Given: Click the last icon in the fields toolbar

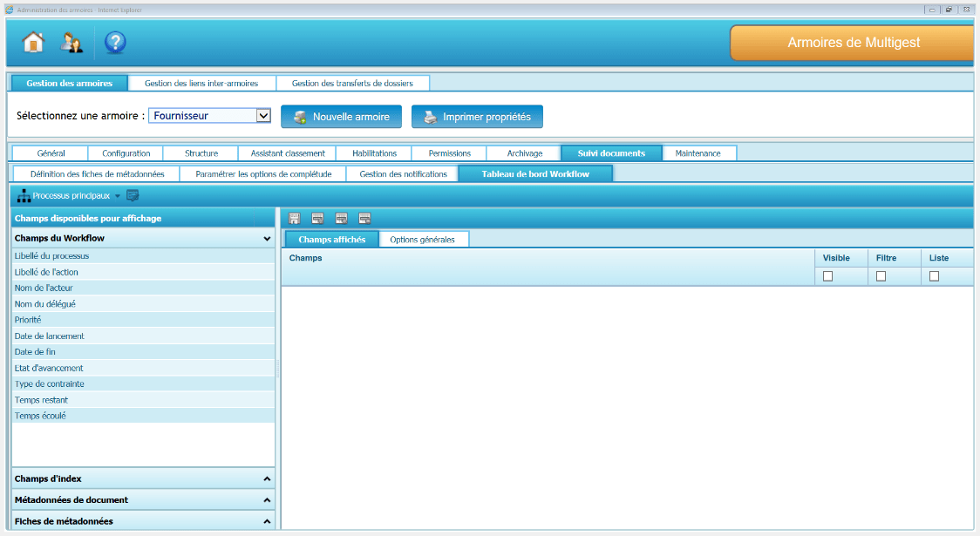Looking at the screenshot, I should (x=364, y=218).
